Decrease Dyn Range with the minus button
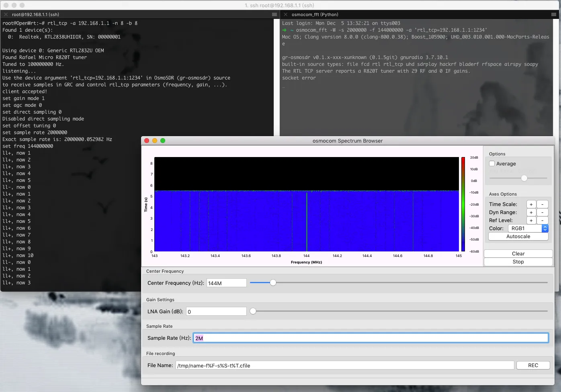The height and width of the screenshot is (392, 561). pyautogui.click(x=543, y=212)
